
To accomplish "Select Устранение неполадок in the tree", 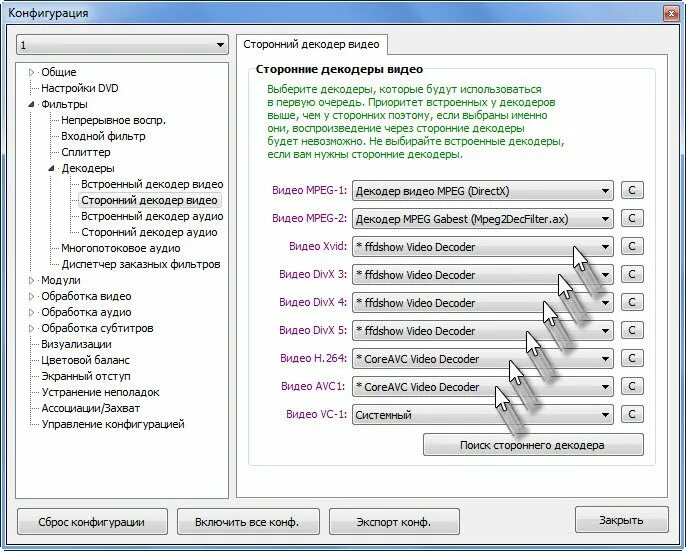I will [100, 392].
